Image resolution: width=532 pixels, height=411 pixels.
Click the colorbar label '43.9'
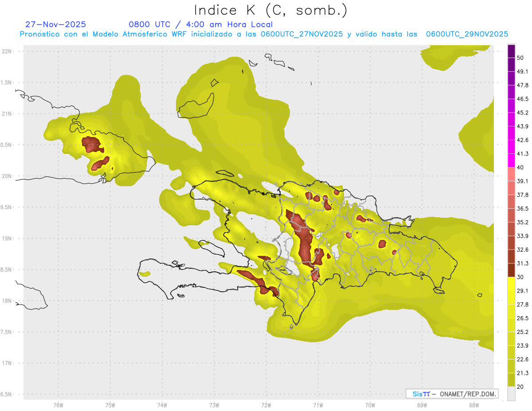pyautogui.click(x=522, y=126)
